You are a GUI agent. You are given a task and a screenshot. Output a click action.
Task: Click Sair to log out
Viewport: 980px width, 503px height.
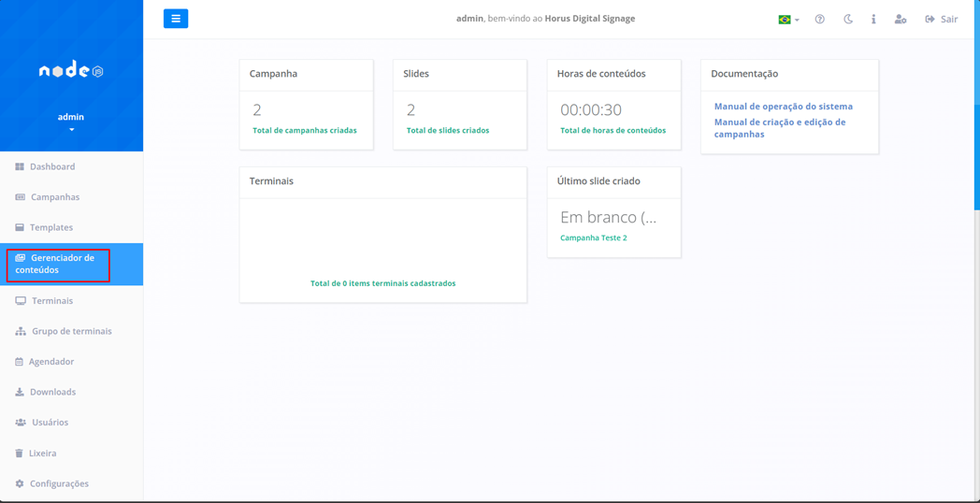point(942,19)
